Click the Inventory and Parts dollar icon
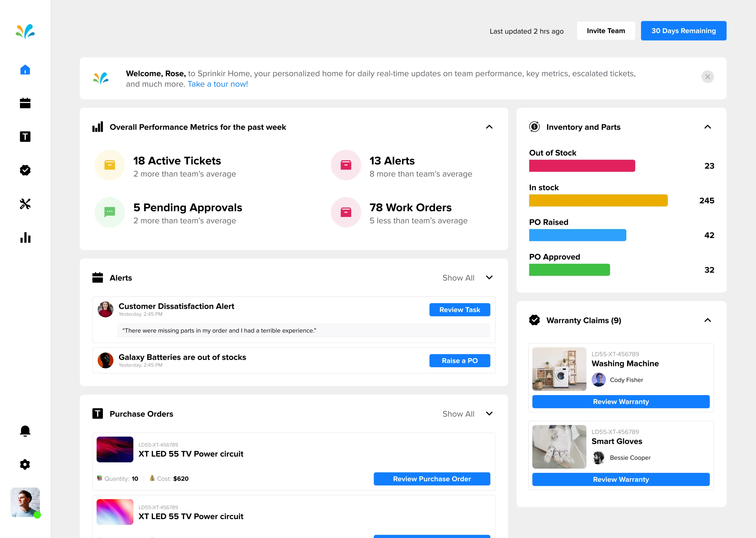 pyautogui.click(x=534, y=127)
